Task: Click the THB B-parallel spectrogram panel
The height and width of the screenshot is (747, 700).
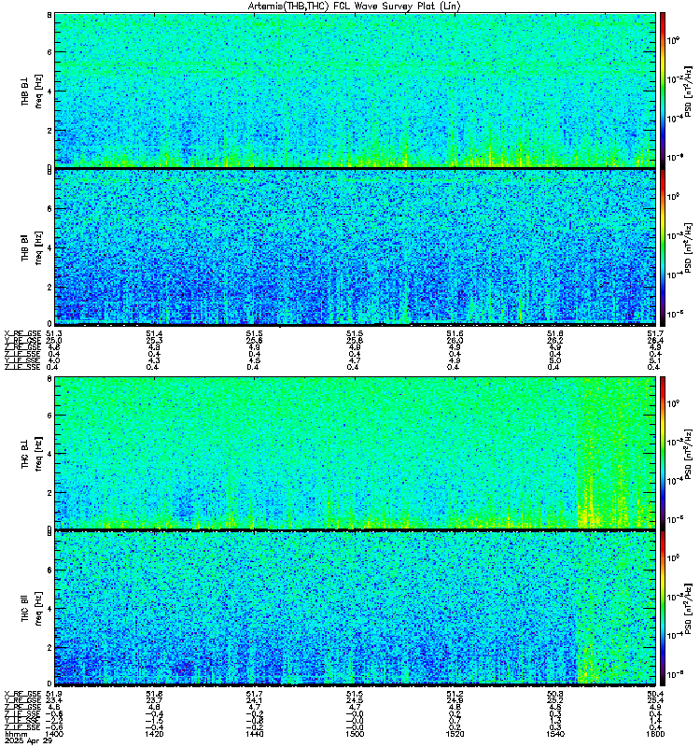Action: [x=355, y=247]
